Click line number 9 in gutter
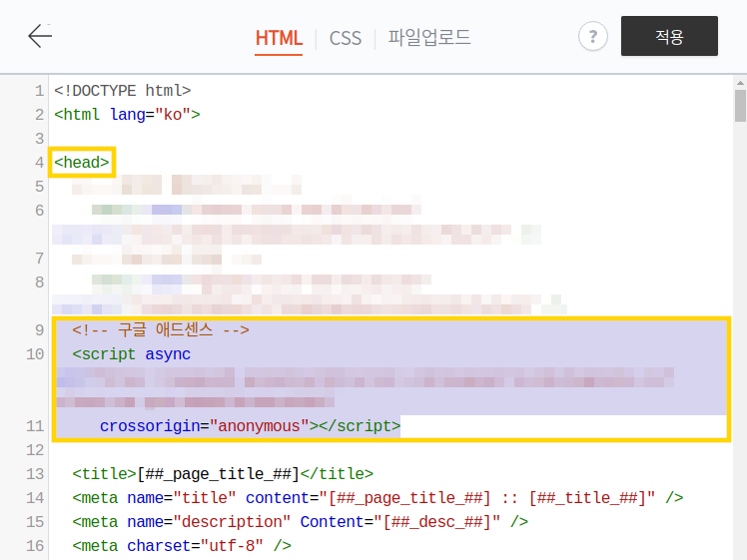The image size is (747, 560). pos(40,330)
